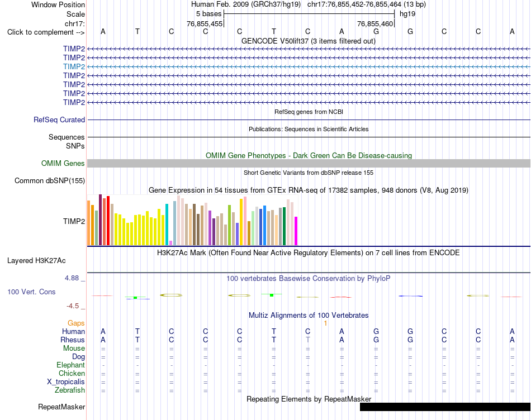
Task: Click the TIMP2 label beside GTEx chart
Action: click(x=74, y=221)
